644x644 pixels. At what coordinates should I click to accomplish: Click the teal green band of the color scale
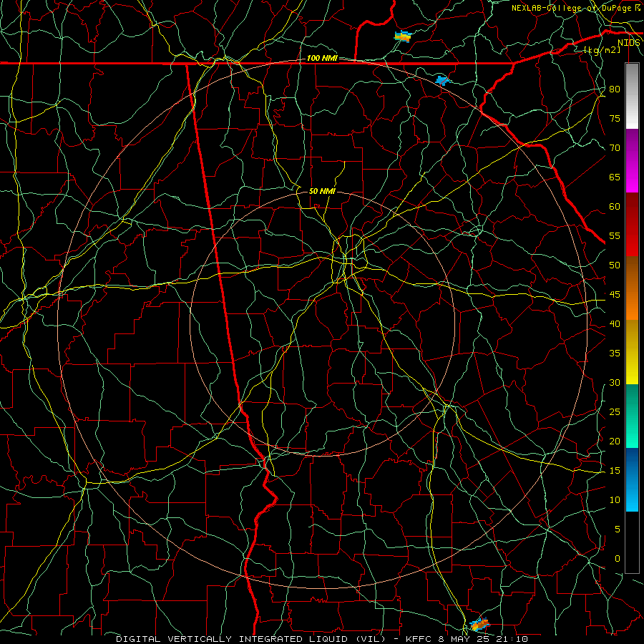click(632, 416)
